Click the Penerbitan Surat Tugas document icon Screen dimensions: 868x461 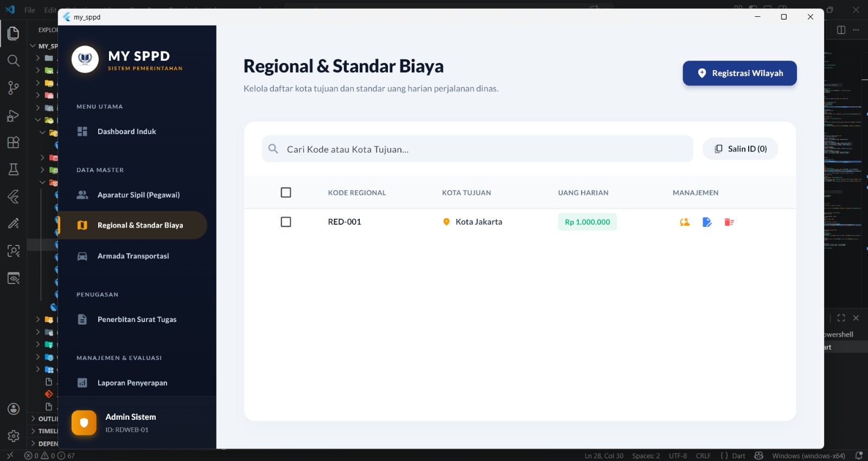click(82, 320)
